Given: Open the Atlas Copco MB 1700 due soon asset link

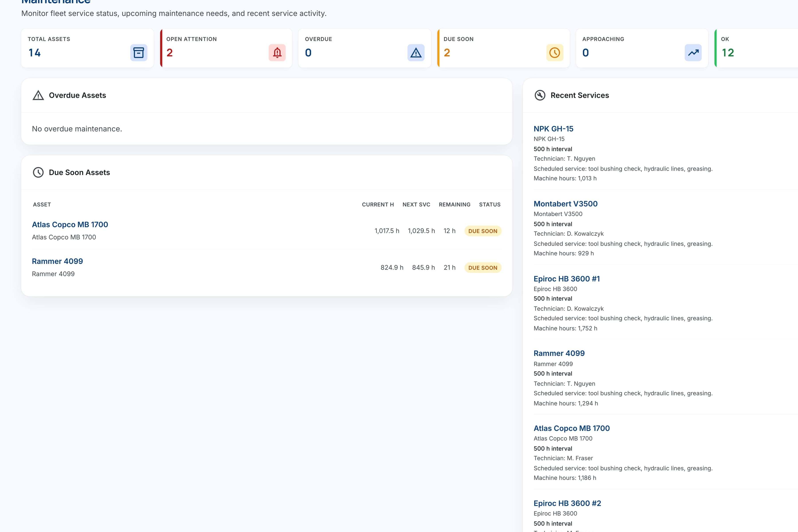Looking at the screenshot, I should (x=70, y=225).
